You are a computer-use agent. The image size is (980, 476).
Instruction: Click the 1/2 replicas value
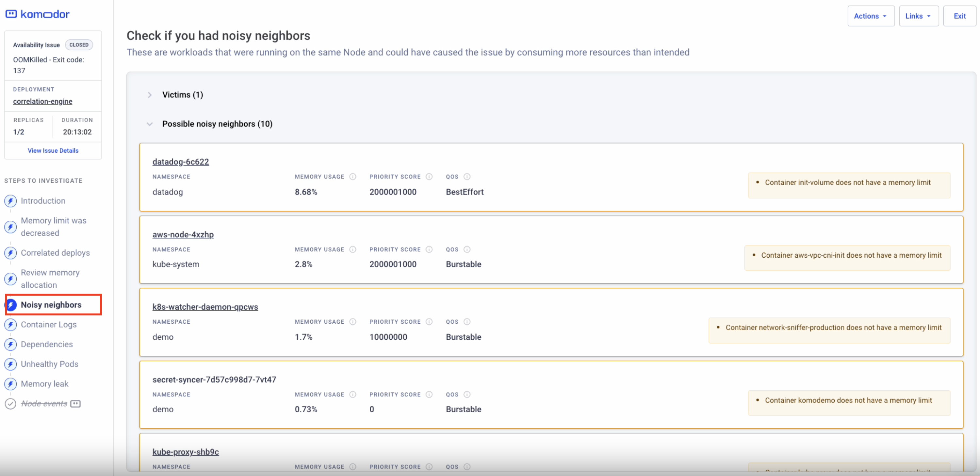coord(19,132)
